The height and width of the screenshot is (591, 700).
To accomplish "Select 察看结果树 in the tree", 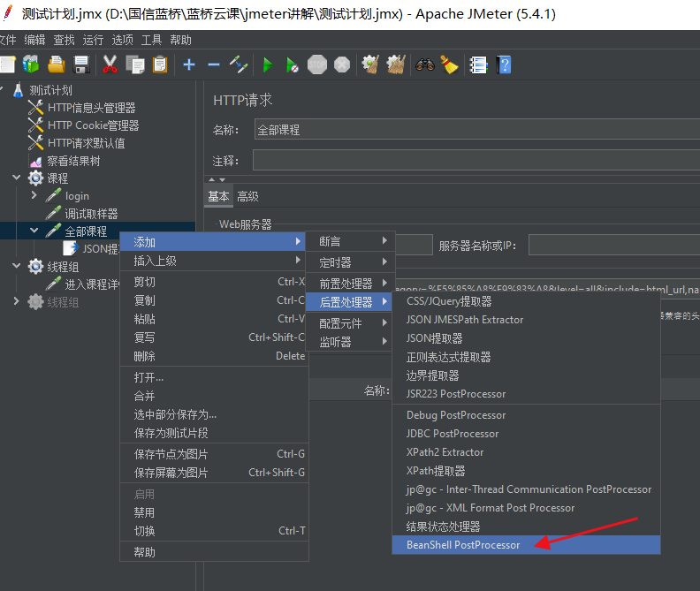I will [73, 161].
